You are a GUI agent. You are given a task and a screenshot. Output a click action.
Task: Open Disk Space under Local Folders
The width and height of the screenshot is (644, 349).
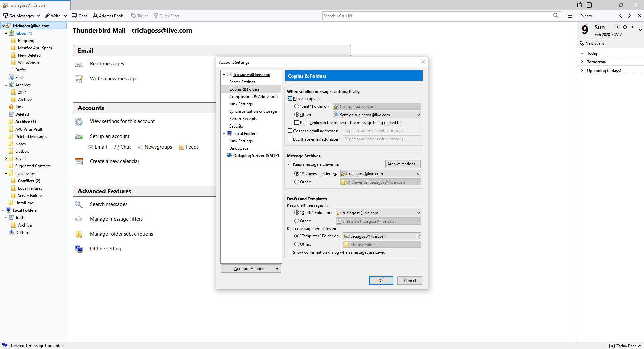239,148
